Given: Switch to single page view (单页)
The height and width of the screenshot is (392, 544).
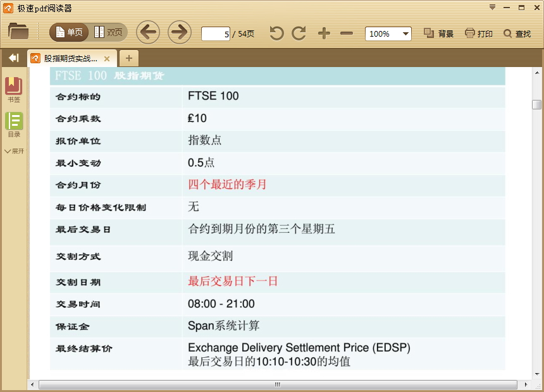Looking at the screenshot, I should 69,32.
